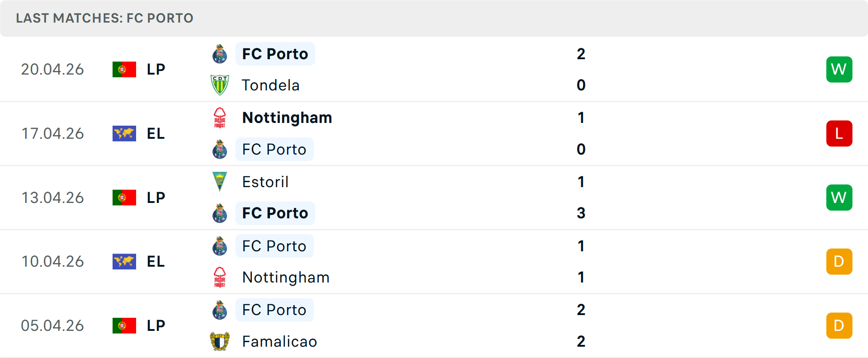Click Europa League flag icon for 17.04.26

pos(124,133)
